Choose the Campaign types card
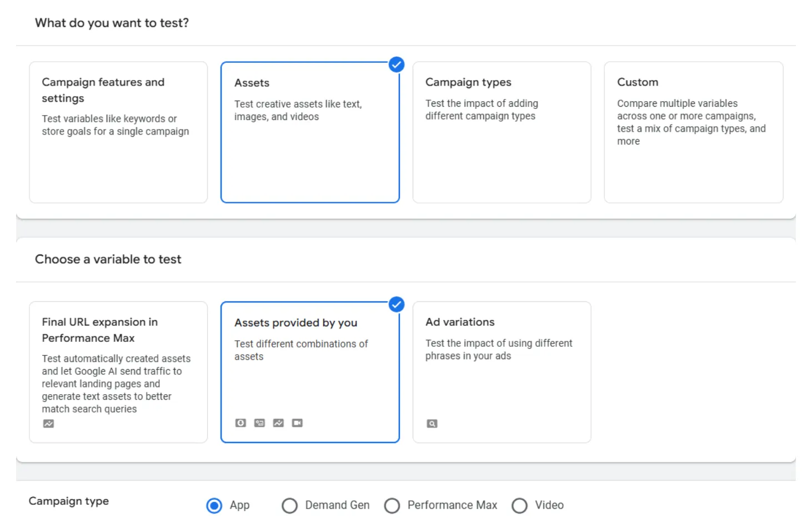This screenshot has height=527, width=812. [x=502, y=132]
